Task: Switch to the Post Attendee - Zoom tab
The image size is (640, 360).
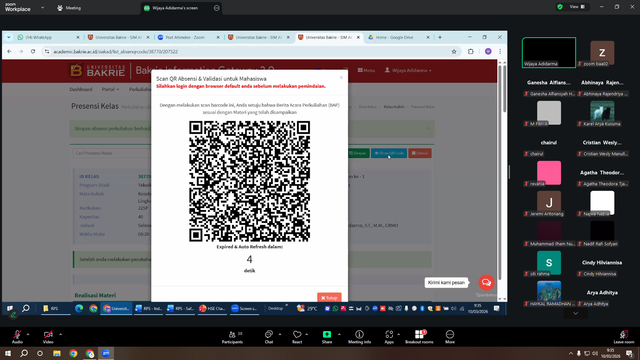Action: click(x=188, y=37)
